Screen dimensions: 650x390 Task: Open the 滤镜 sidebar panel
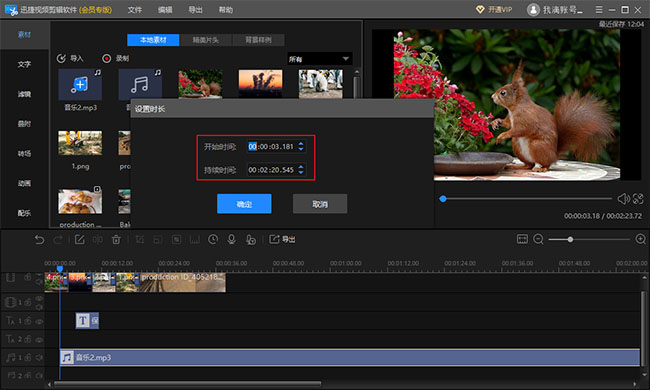click(24, 94)
